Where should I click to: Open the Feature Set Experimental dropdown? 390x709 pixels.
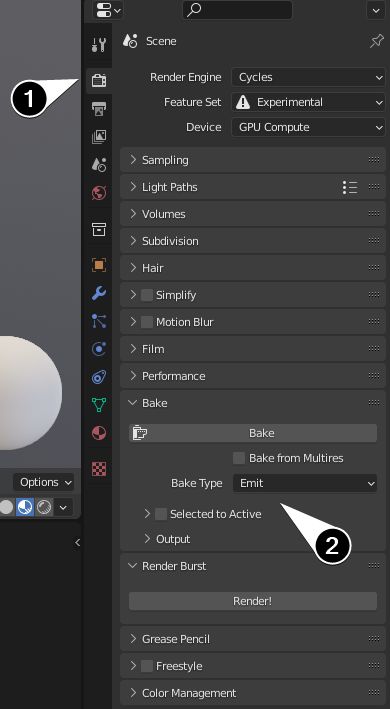point(308,103)
